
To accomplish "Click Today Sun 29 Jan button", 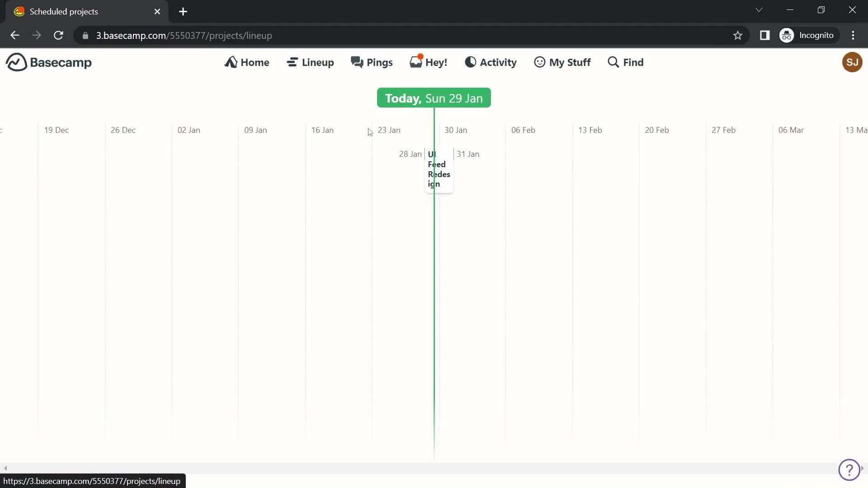I will pyautogui.click(x=434, y=99).
